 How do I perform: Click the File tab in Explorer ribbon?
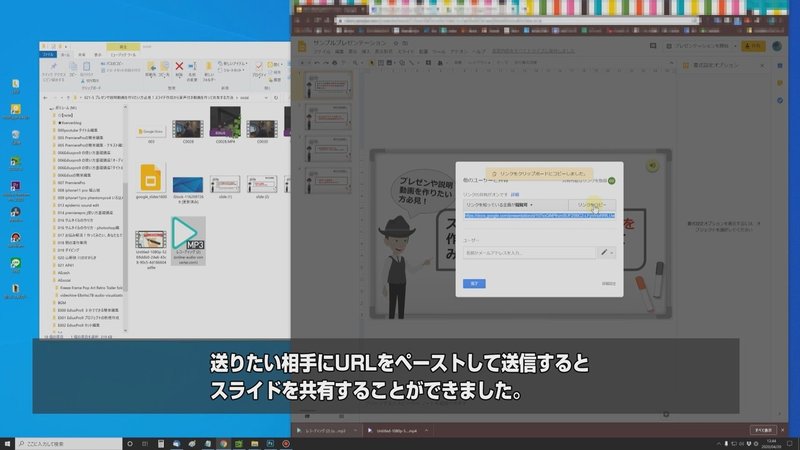click(48, 54)
